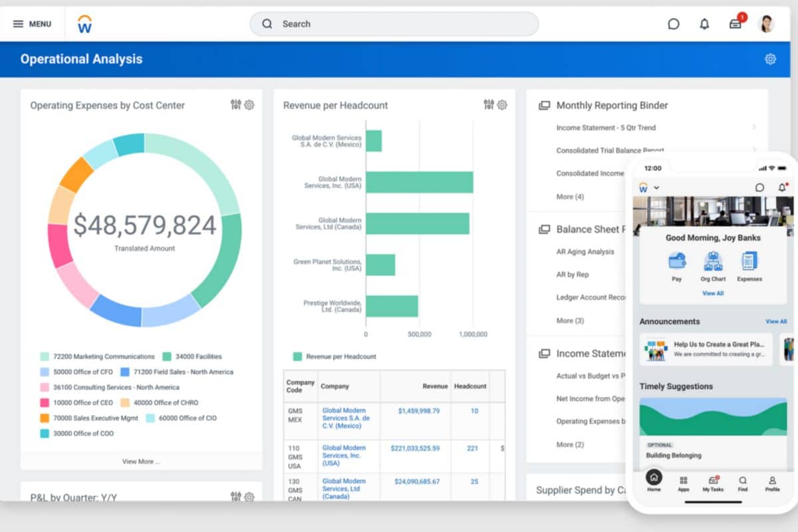The height and width of the screenshot is (532, 798).
Task: Open the Pay app icon
Action: (677, 261)
